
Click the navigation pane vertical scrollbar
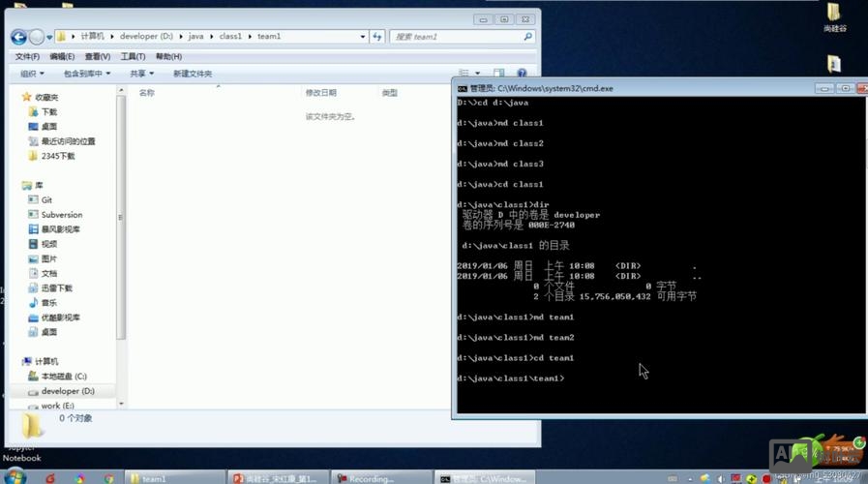(121, 216)
